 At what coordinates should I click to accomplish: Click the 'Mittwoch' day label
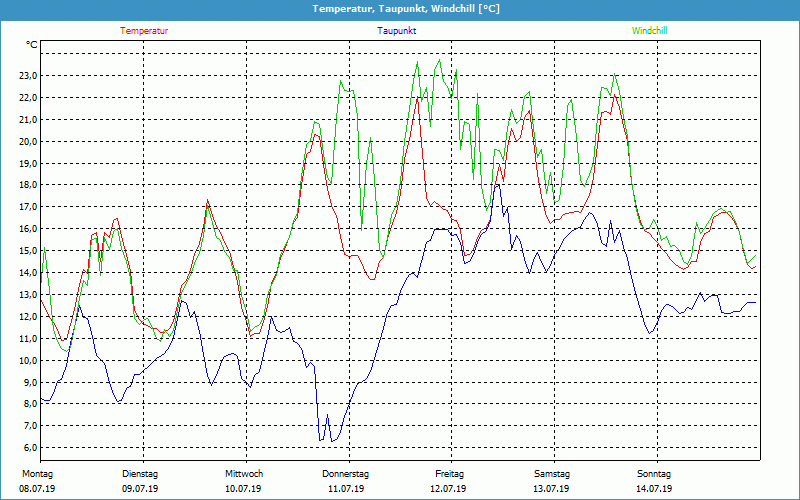click(x=244, y=474)
